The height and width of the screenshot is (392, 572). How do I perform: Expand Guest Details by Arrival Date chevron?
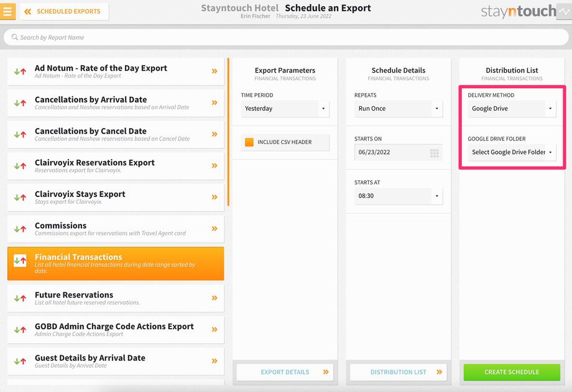tap(214, 361)
